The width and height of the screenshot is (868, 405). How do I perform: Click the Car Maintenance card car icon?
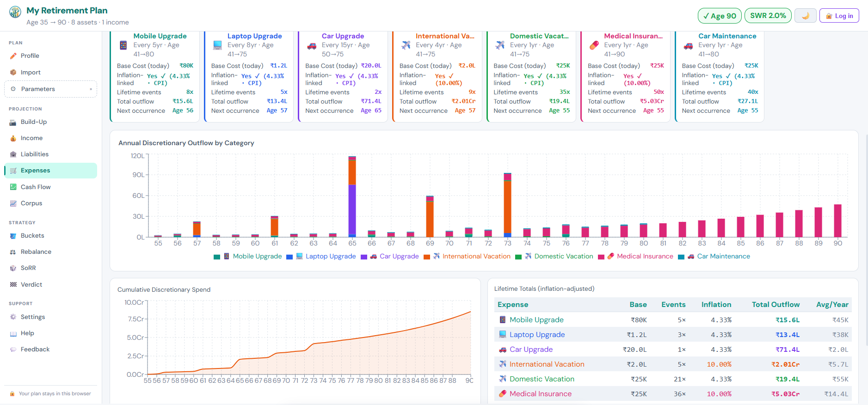[x=688, y=45]
